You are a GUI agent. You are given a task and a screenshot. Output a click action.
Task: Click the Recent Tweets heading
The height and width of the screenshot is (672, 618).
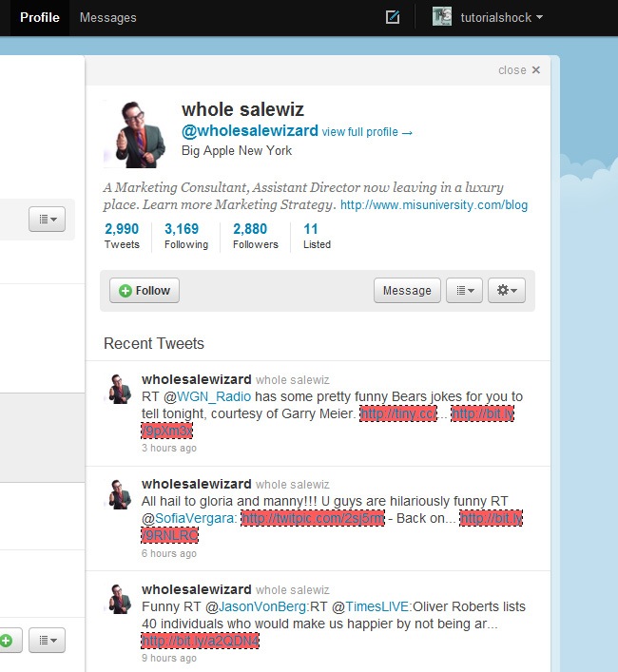(x=154, y=343)
